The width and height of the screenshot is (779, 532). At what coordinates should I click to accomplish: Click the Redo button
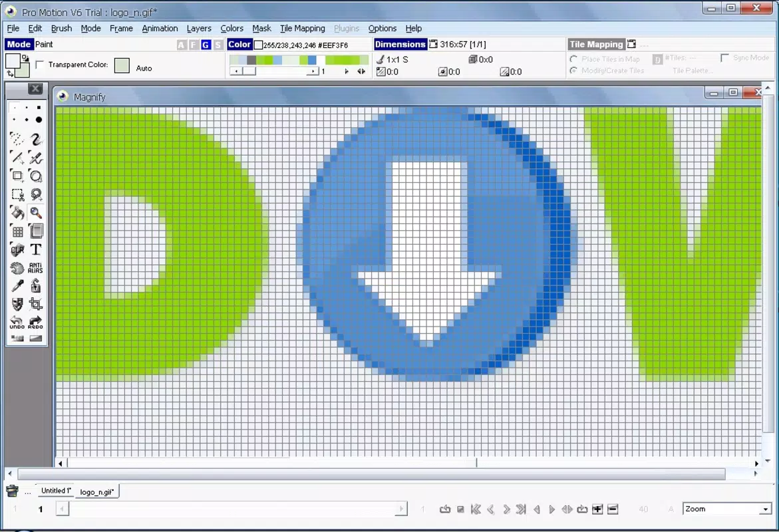[36, 323]
